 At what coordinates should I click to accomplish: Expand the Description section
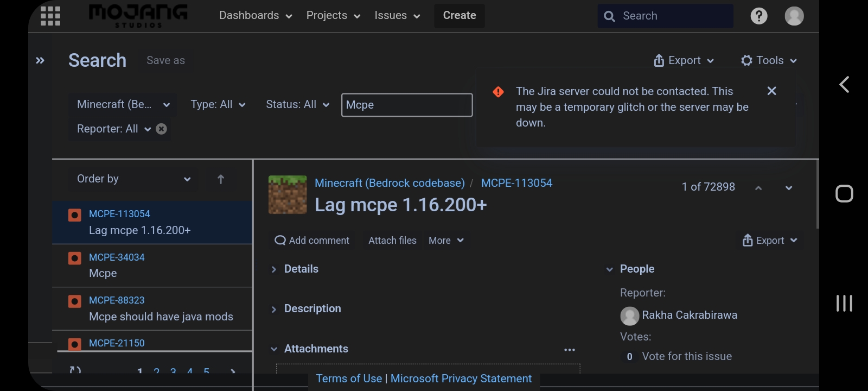pyautogui.click(x=274, y=309)
